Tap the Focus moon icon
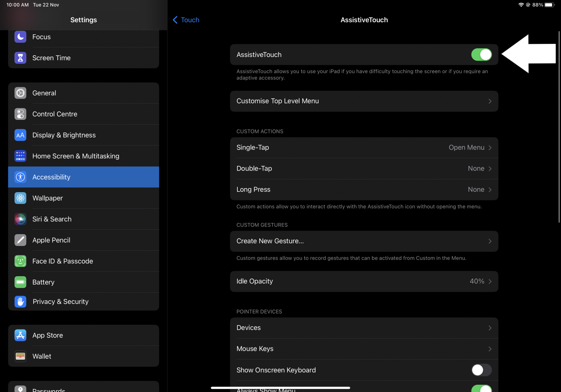This screenshot has width=561, height=392. [20, 37]
